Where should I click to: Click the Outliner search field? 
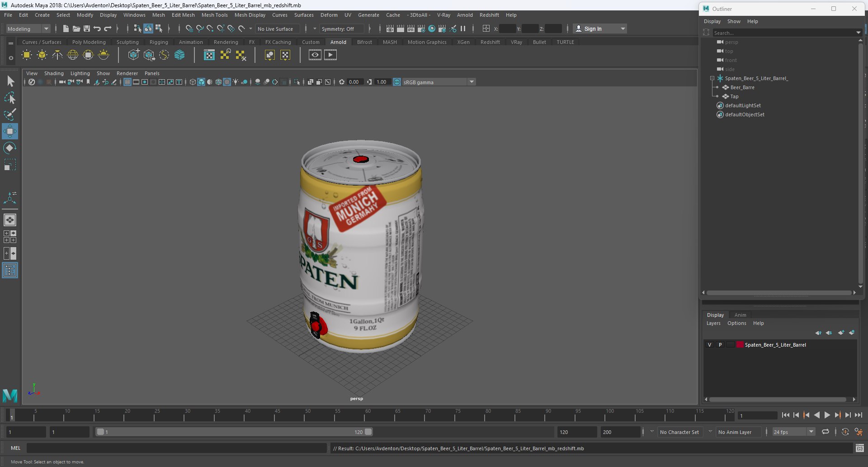click(x=784, y=33)
